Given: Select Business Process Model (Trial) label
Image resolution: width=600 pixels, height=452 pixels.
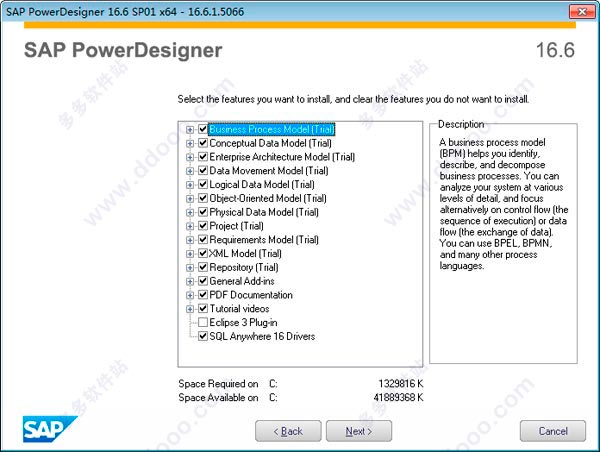Looking at the screenshot, I should [x=272, y=129].
